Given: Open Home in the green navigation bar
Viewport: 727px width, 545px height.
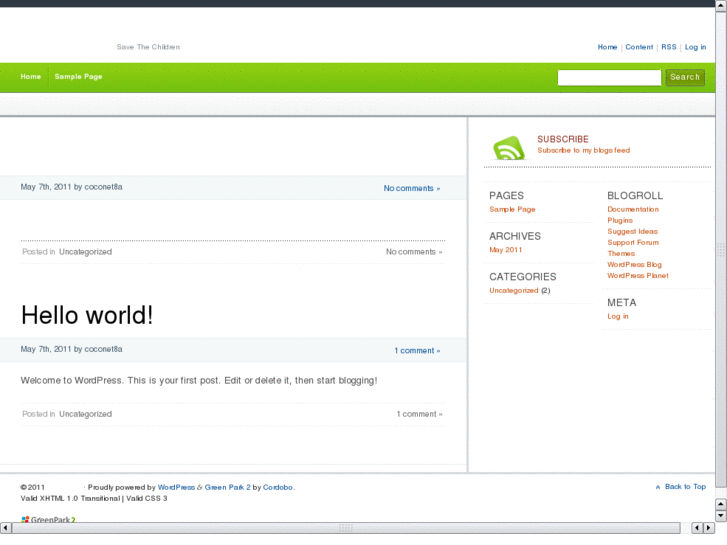Looking at the screenshot, I should coord(31,77).
